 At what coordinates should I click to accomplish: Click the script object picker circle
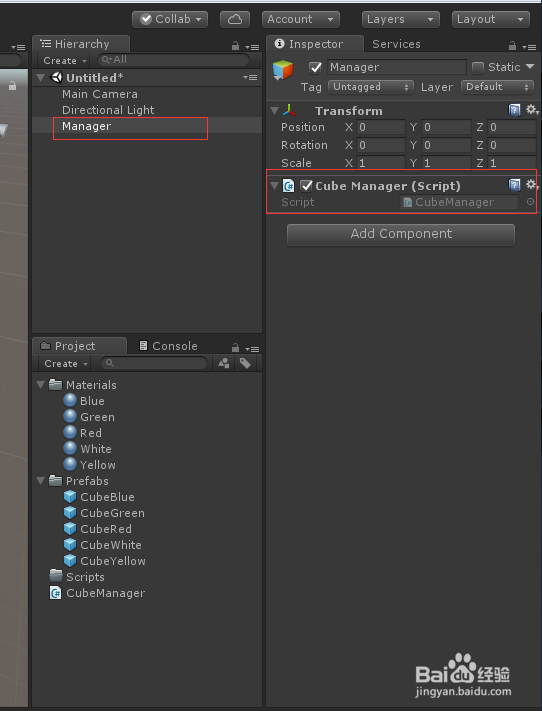(x=530, y=202)
